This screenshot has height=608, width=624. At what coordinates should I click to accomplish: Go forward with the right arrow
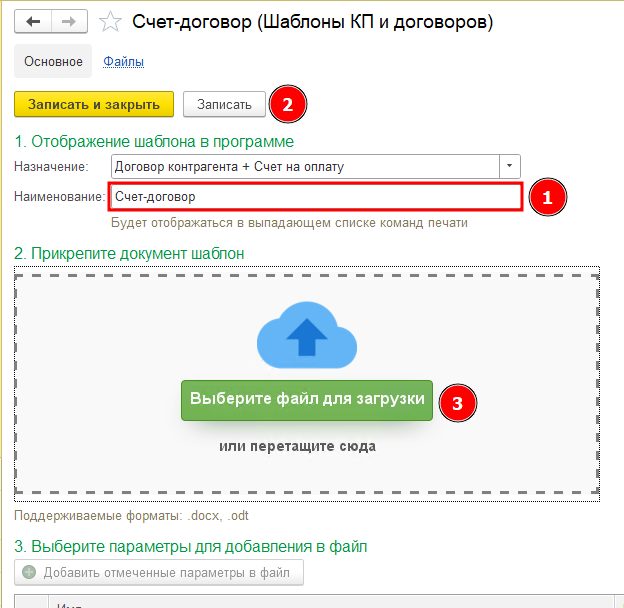(x=69, y=21)
